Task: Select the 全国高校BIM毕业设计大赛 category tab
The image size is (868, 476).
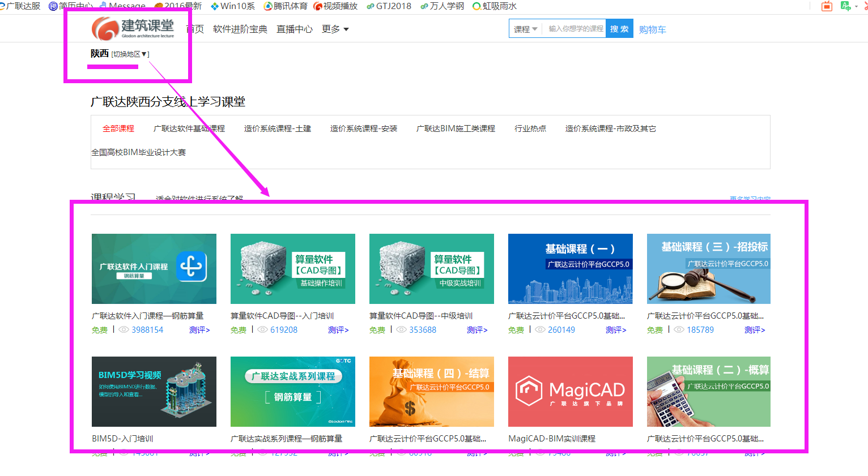Action: point(139,152)
